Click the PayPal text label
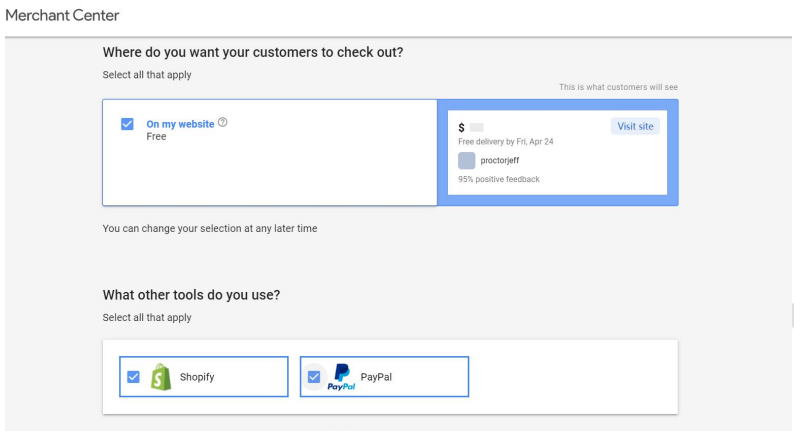The width and height of the screenshot is (794, 431). (375, 377)
